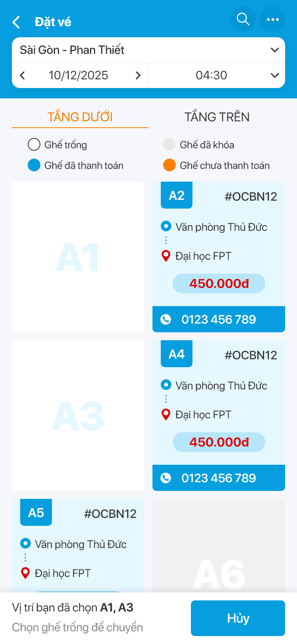The width and height of the screenshot is (297, 644).
Task: Switch to the TẦNG DƯỚI tab
Action: (x=80, y=117)
